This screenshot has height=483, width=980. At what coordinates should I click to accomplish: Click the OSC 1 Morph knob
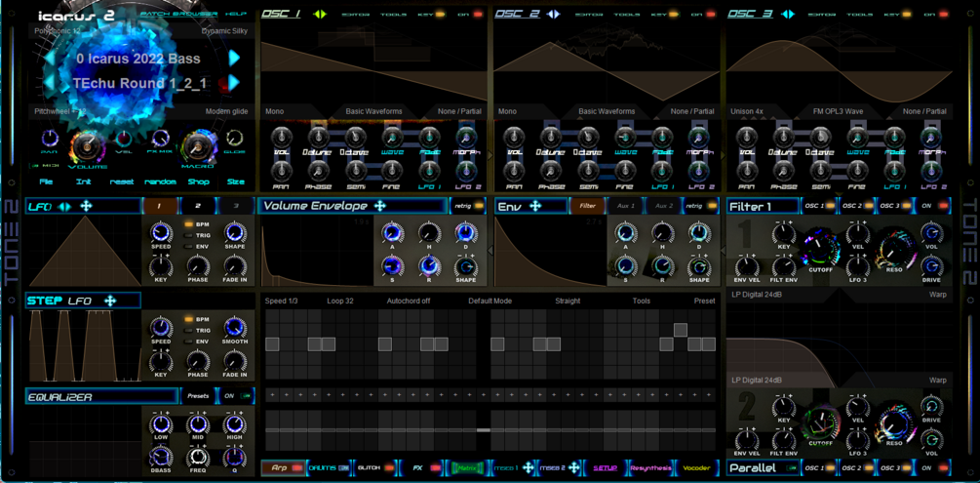[464, 137]
